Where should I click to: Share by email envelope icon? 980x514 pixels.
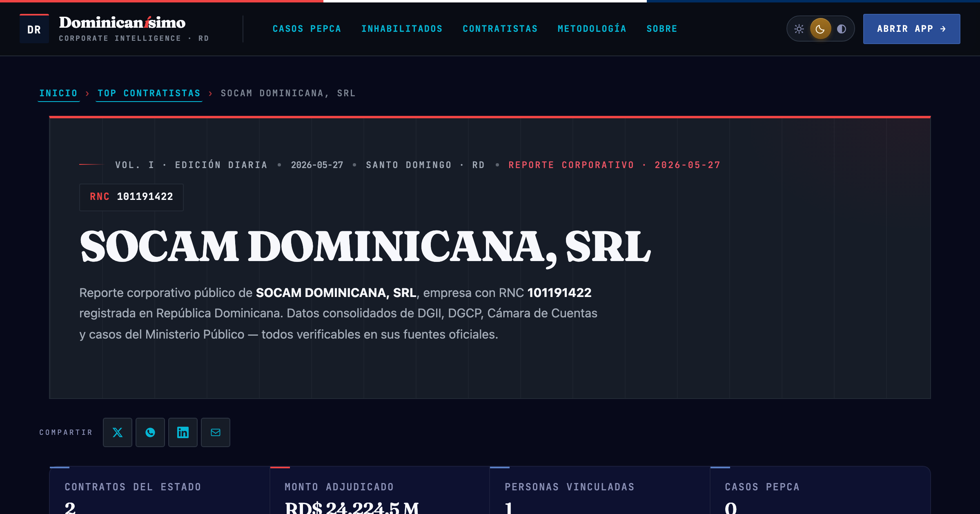coord(216,432)
